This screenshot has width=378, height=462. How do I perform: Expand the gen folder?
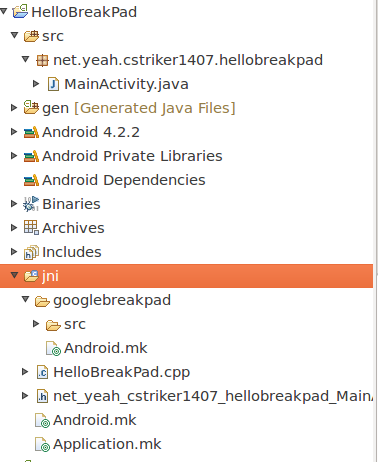click(x=14, y=108)
